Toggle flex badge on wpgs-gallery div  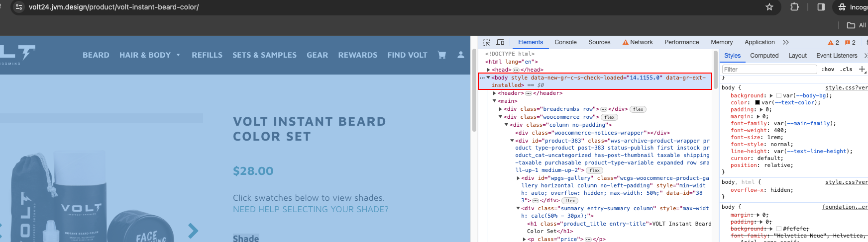tap(570, 201)
